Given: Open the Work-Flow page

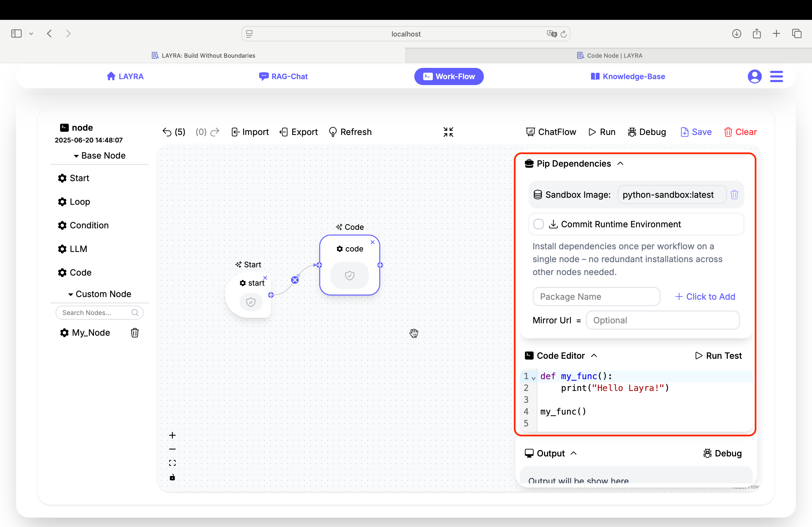Looking at the screenshot, I should [x=449, y=76].
